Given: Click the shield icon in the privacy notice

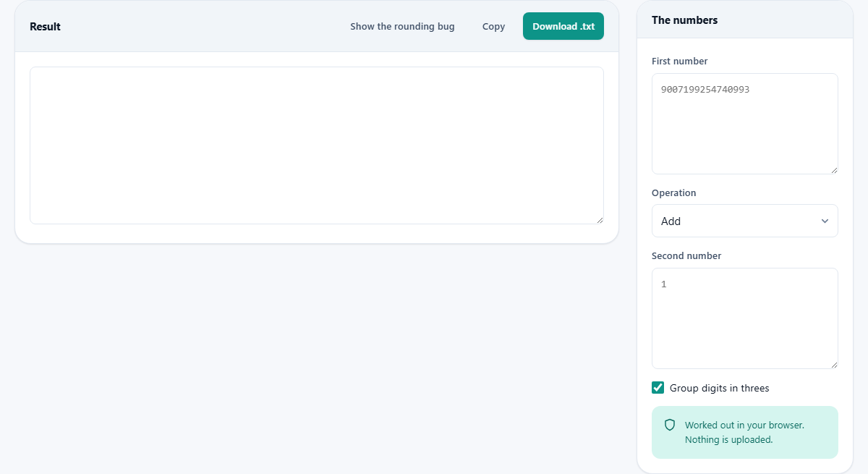Looking at the screenshot, I should [x=670, y=425].
